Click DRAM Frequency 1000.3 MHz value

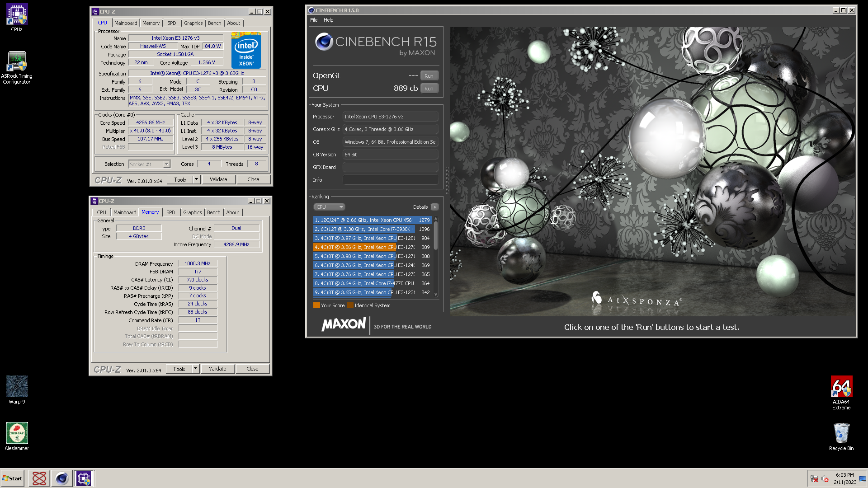[x=198, y=263]
